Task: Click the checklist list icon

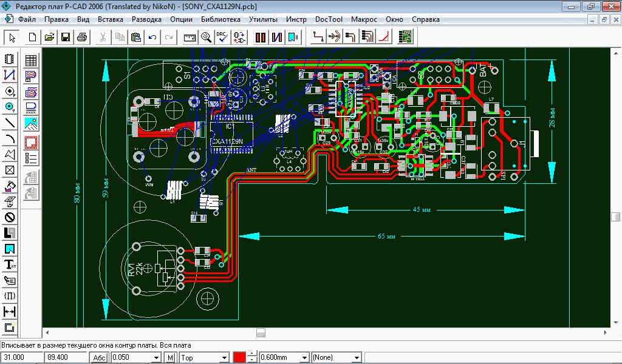Action: (x=31, y=158)
